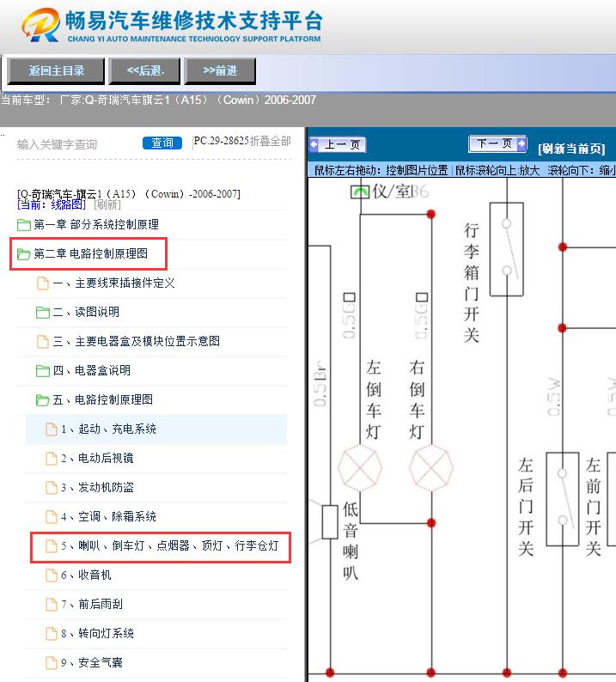The height and width of the screenshot is (682, 616).
Task: Go to next page with 下一页
Action: pyautogui.click(x=497, y=143)
